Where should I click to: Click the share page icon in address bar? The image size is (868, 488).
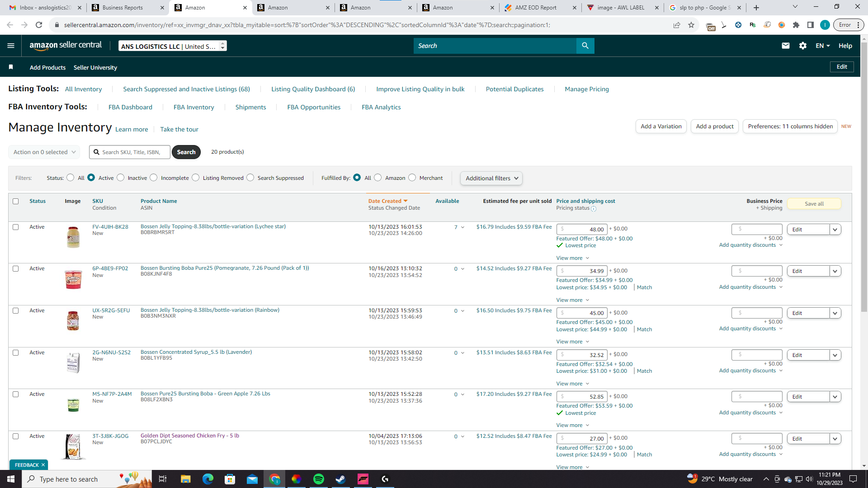(677, 25)
